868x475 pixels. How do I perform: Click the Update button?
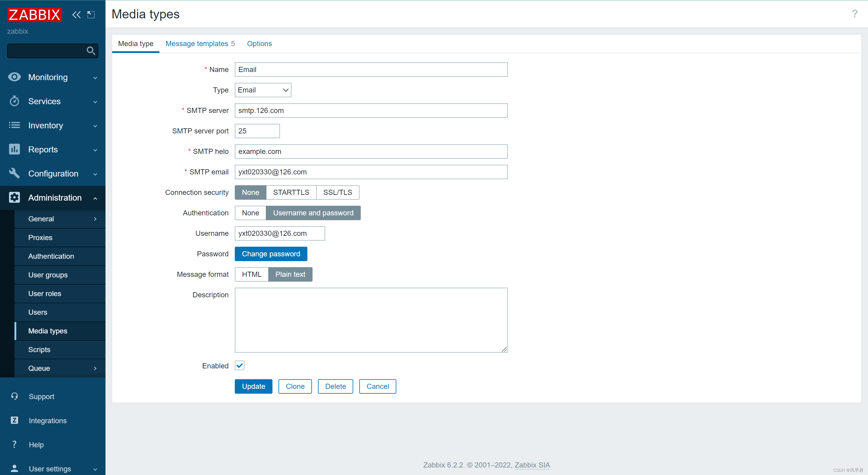coord(253,386)
